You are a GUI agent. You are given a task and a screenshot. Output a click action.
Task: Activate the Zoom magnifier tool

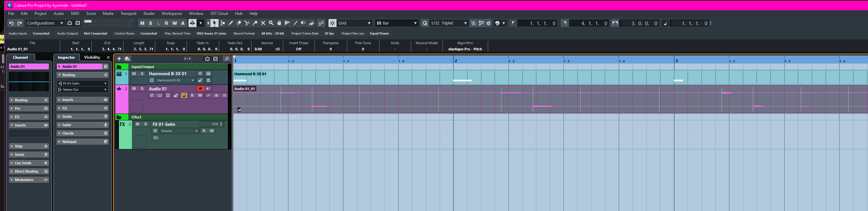tap(271, 23)
